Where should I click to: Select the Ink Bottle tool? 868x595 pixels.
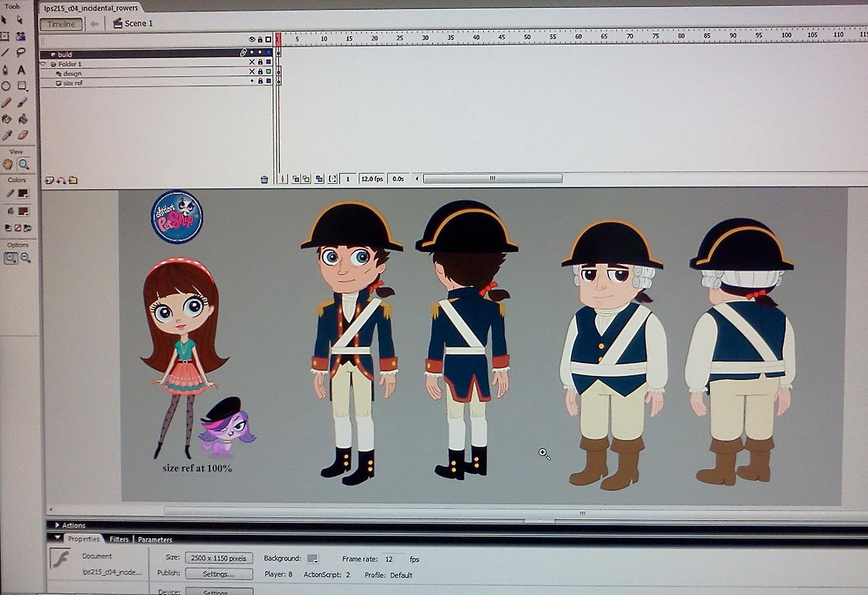(x=7, y=119)
